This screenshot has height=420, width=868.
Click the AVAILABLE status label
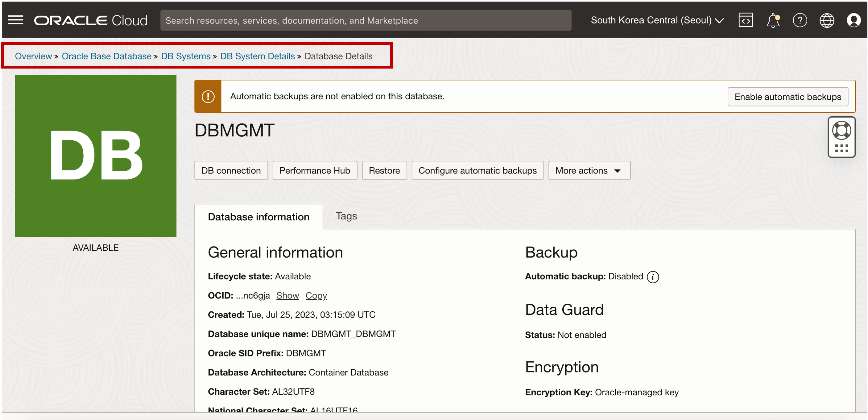(x=95, y=248)
